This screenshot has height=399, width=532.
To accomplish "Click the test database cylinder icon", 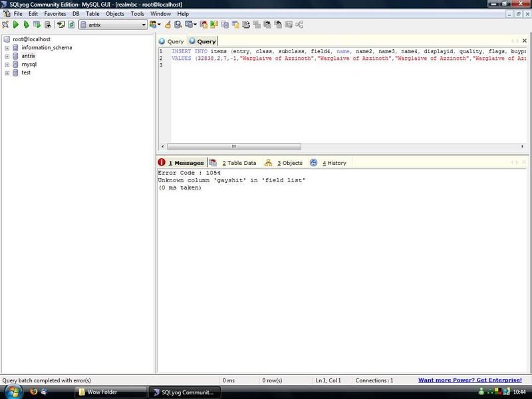I will pos(15,72).
